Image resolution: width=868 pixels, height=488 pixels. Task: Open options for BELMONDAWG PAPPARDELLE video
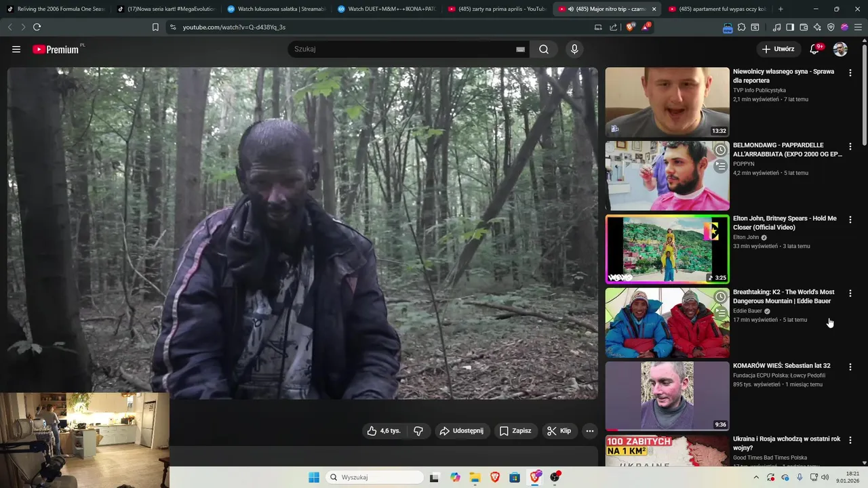point(850,146)
